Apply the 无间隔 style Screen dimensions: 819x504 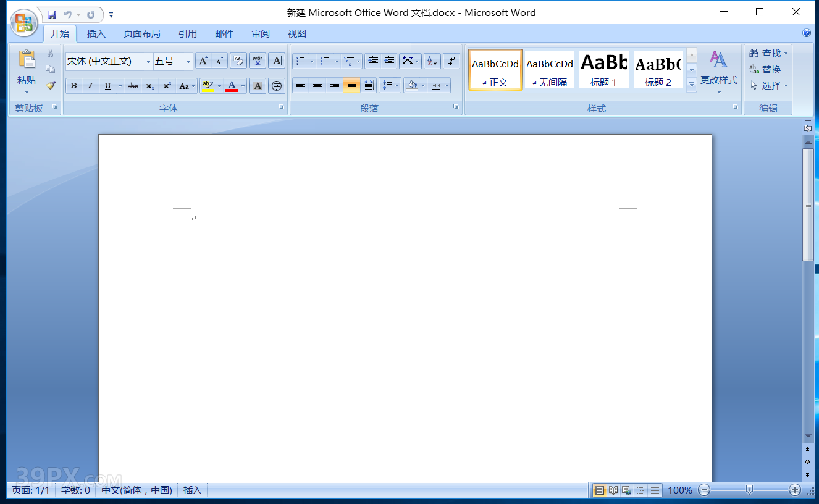550,70
